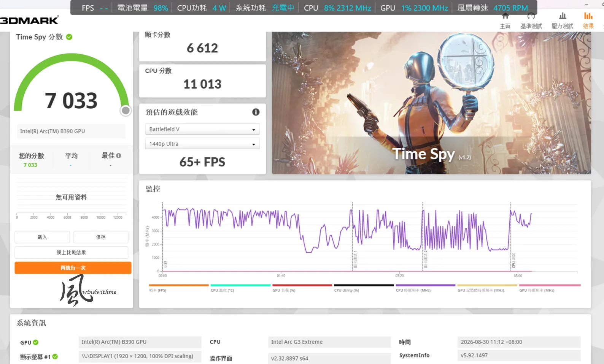The width and height of the screenshot is (604, 364).
Task: Go to the 主頁 home icon
Action: pyautogui.click(x=505, y=16)
